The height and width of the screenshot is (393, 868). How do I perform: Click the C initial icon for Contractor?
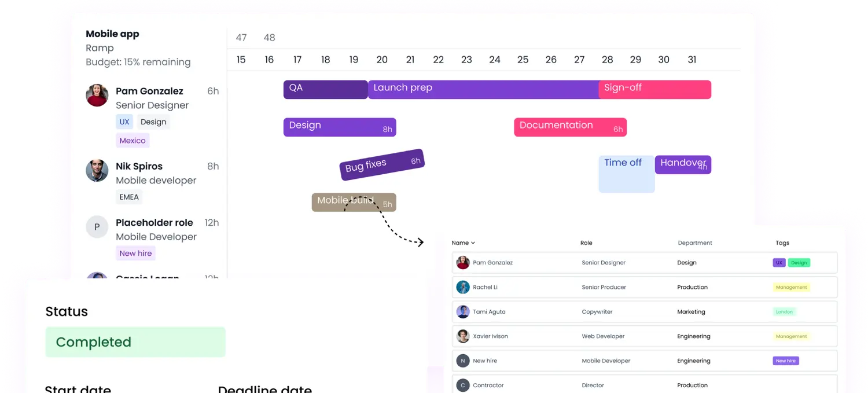point(463,385)
